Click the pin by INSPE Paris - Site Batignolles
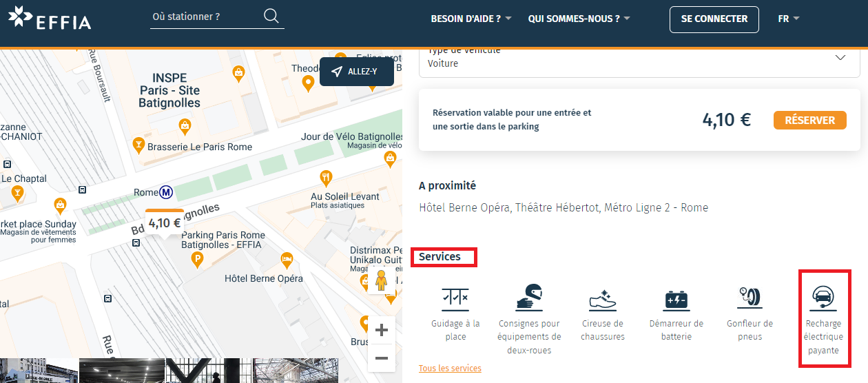This screenshot has height=383, width=868. coord(185,125)
